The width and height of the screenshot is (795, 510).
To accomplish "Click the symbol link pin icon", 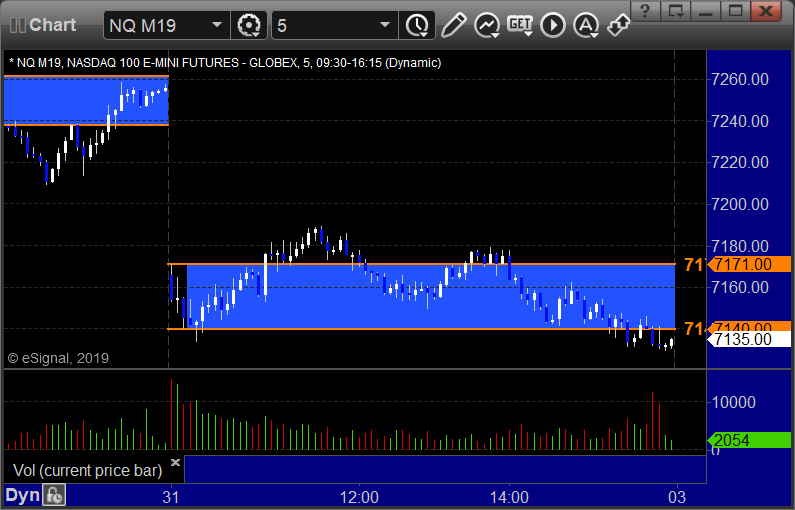I will (618, 25).
